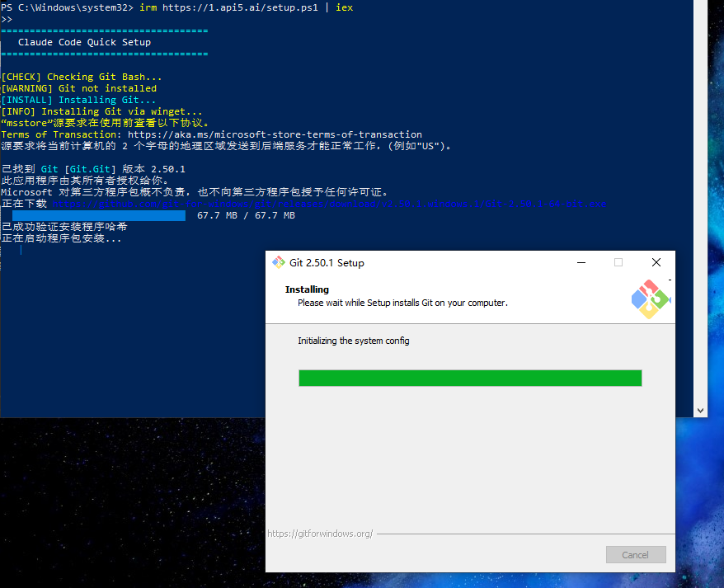Open the gitforwindows.org link
This screenshot has width=724, height=588.
[320, 534]
